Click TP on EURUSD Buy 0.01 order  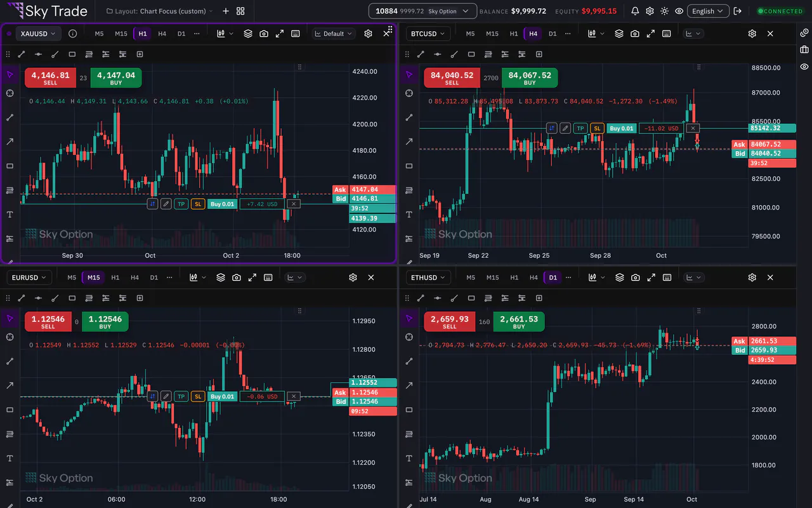[181, 396]
